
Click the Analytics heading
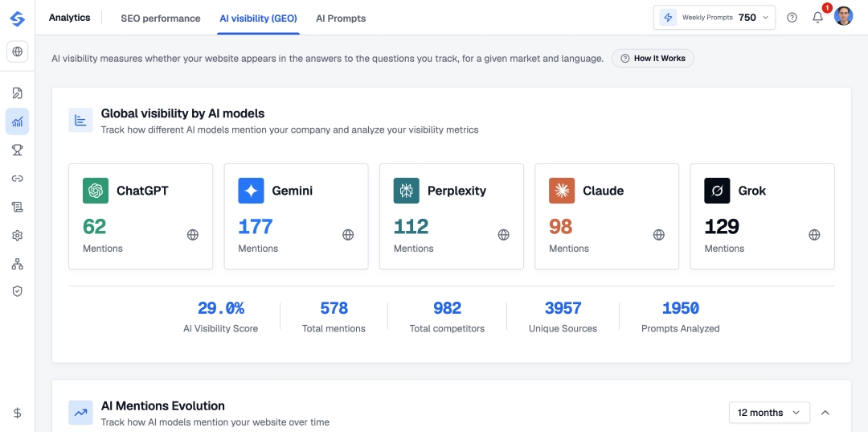[x=70, y=17]
